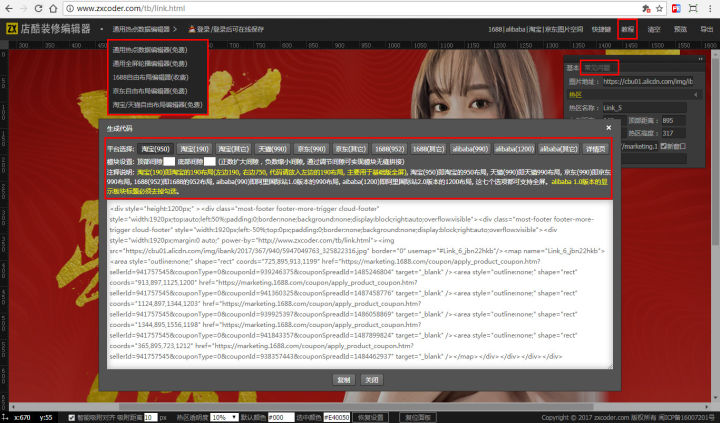Choose 通用热点数据编辑器(免费) from the menu

(150, 50)
